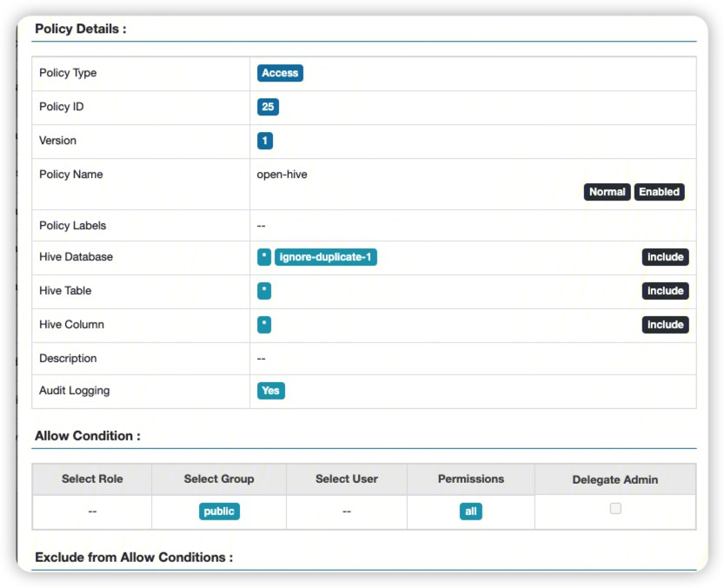This screenshot has height=588, width=724.
Task: Click the Normal priority badge
Action: (607, 192)
